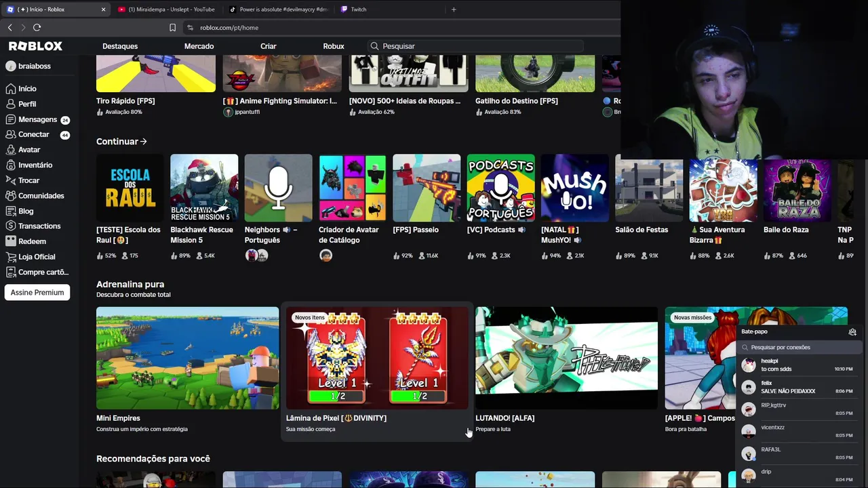This screenshot has width=868, height=488.
Task: Open Destaques in top navigation
Action: click(120, 46)
